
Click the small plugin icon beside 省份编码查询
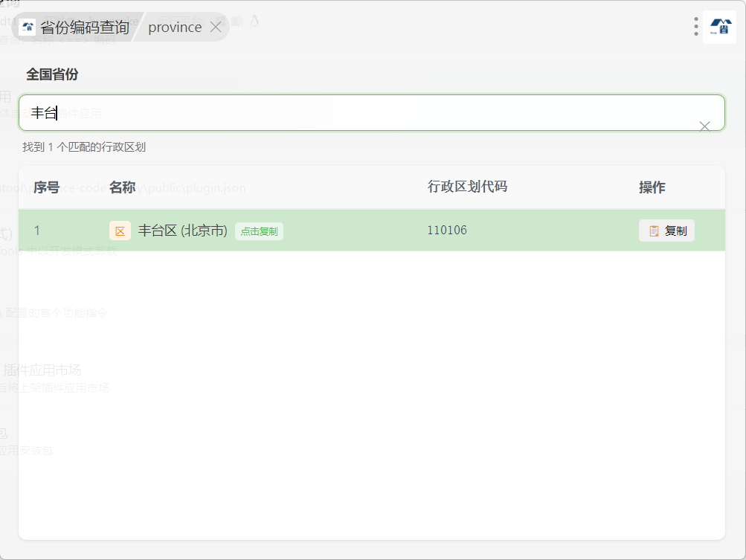click(28, 28)
